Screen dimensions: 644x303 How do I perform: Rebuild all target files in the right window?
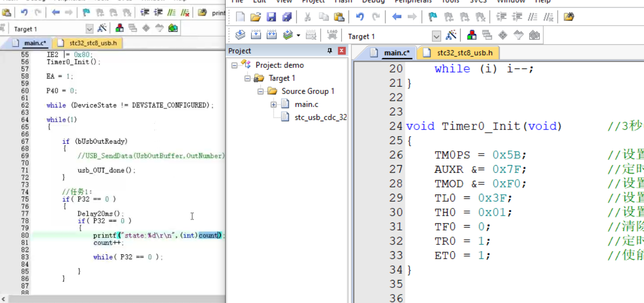[272, 36]
